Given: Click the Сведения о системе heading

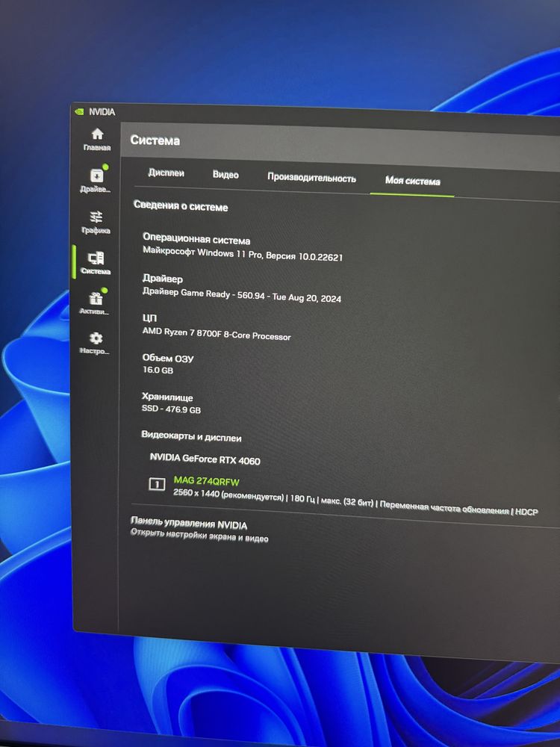Looking at the screenshot, I should click(x=181, y=206).
